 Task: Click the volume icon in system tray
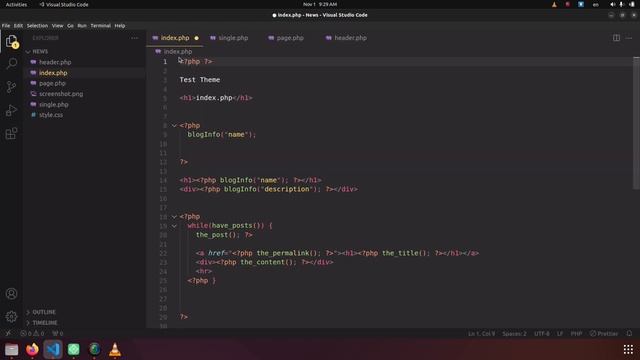612,4
